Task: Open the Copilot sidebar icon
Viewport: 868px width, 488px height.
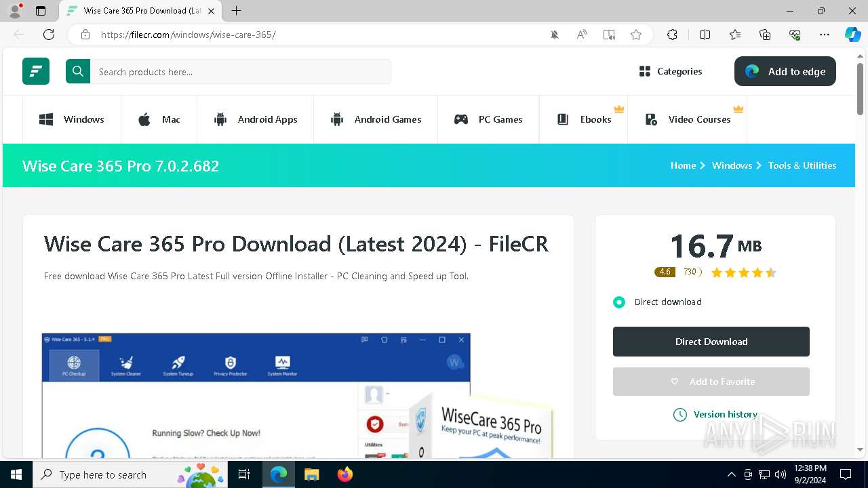Action: coord(853,35)
